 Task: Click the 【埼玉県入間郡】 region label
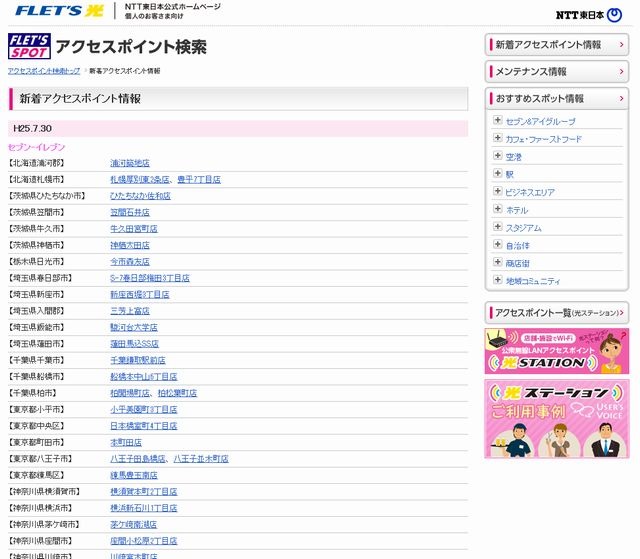[36, 311]
